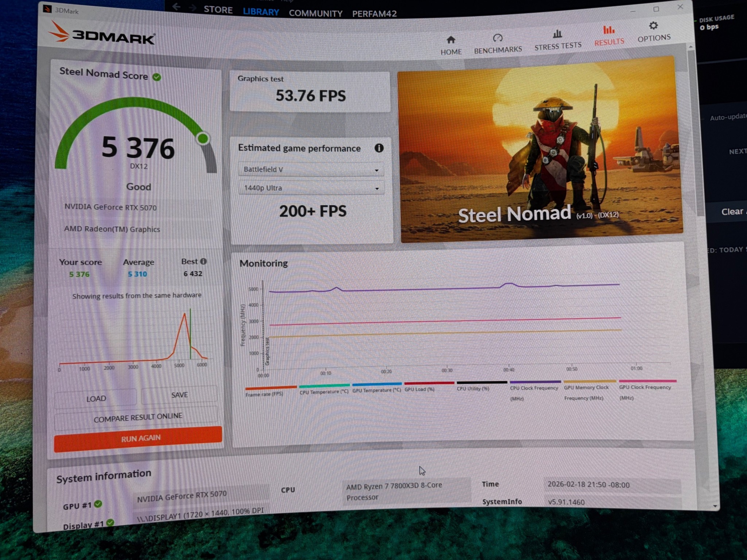Click the DISK USAGE text in Steam
This screenshot has height=560, width=747.
pyautogui.click(x=716, y=18)
